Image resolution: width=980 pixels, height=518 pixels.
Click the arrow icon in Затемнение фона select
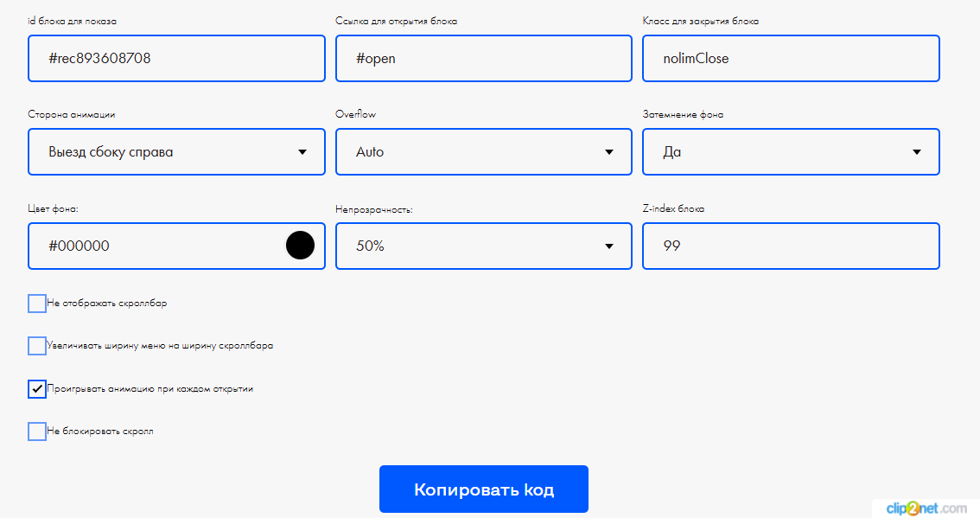click(x=917, y=152)
